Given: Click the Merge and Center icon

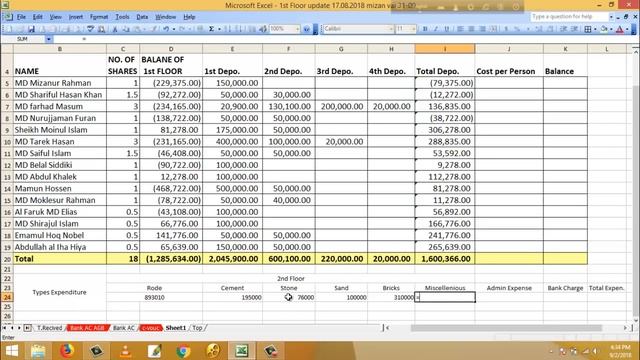Looking at the screenshot, I should tap(493, 29).
